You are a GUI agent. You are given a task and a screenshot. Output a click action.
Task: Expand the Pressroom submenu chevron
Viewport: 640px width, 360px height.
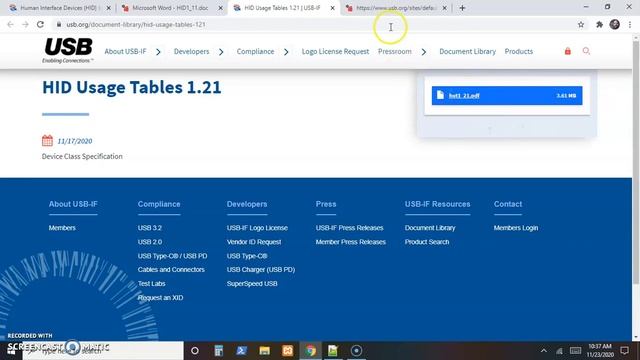click(x=424, y=52)
